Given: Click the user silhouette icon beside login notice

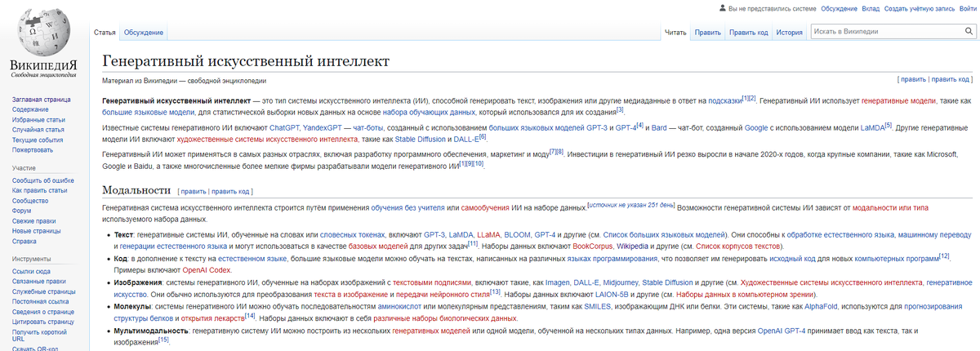Looking at the screenshot, I should click(x=722, y=7).
